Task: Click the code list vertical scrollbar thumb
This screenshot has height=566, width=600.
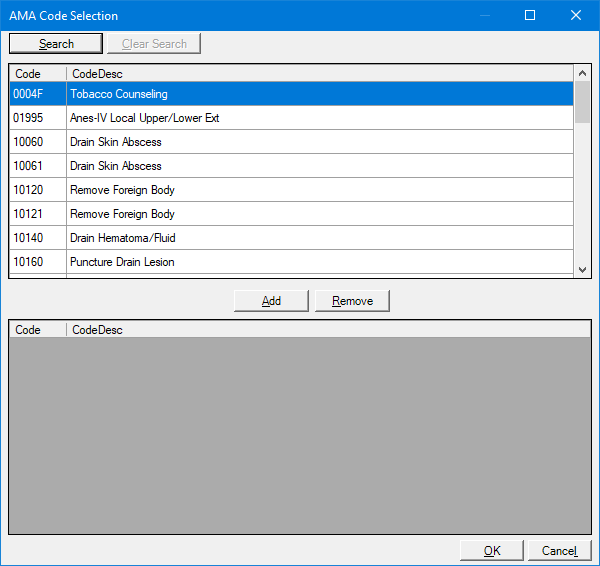Action: click(x=583, y=103)
